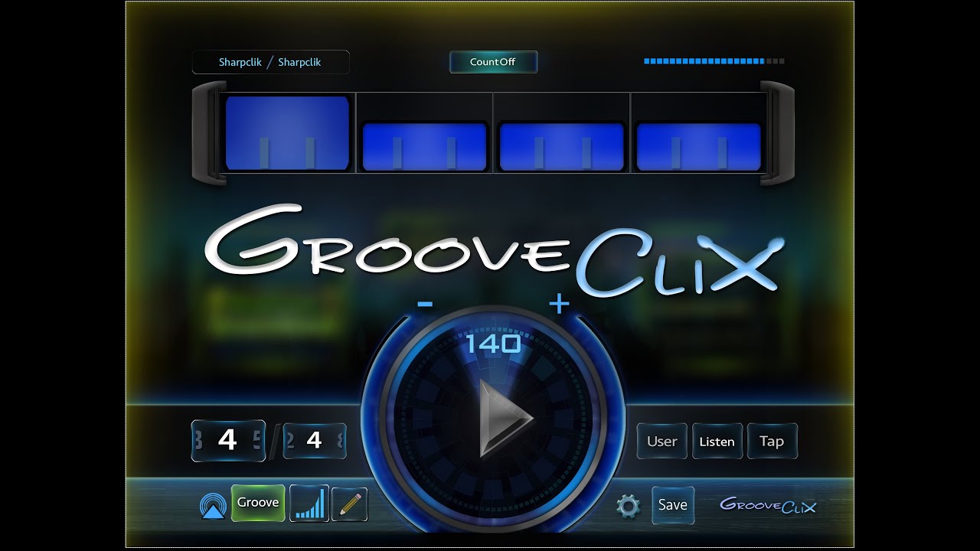Toggle the CountOff button
980x551 pixels.
[493, 62]
